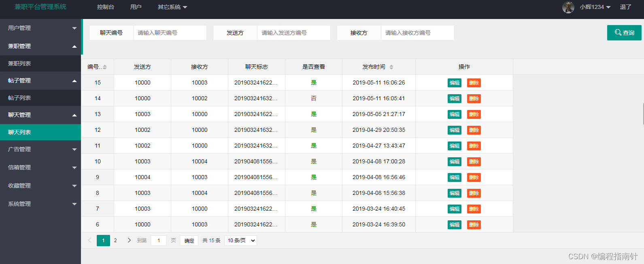Delete chat row number 13
The width and height of the screenshot is (644, 264).
point(474,114)
